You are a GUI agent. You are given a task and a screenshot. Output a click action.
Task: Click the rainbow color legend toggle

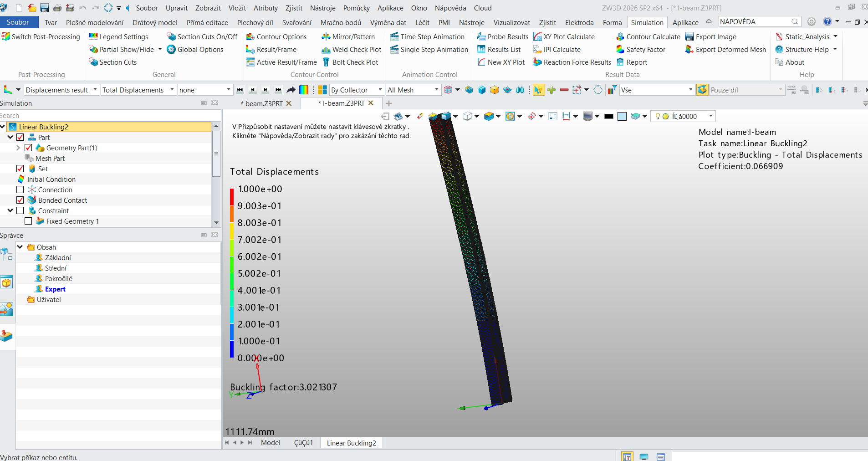click(304, 90)
